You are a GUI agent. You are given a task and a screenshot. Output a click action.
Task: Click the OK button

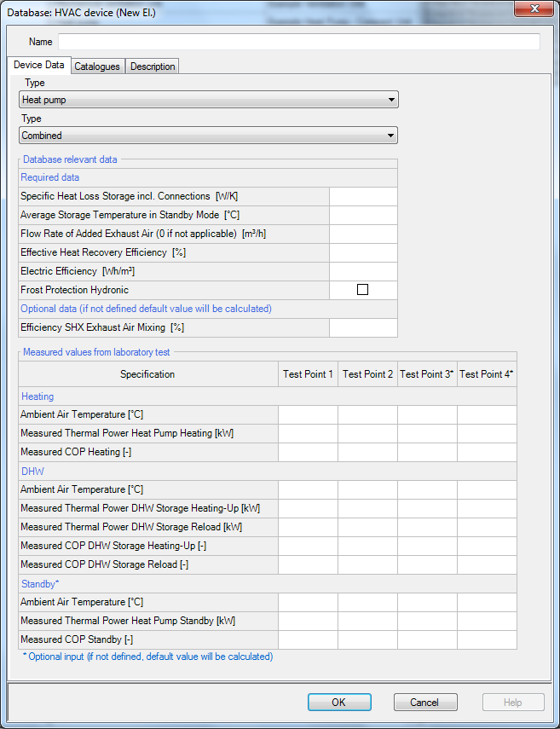339,702
